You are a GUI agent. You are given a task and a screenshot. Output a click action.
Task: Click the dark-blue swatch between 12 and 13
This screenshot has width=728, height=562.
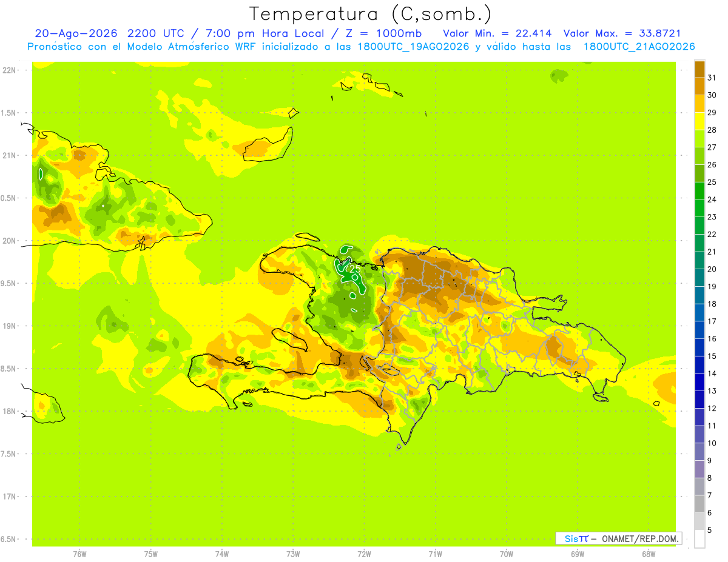[699, 399]
